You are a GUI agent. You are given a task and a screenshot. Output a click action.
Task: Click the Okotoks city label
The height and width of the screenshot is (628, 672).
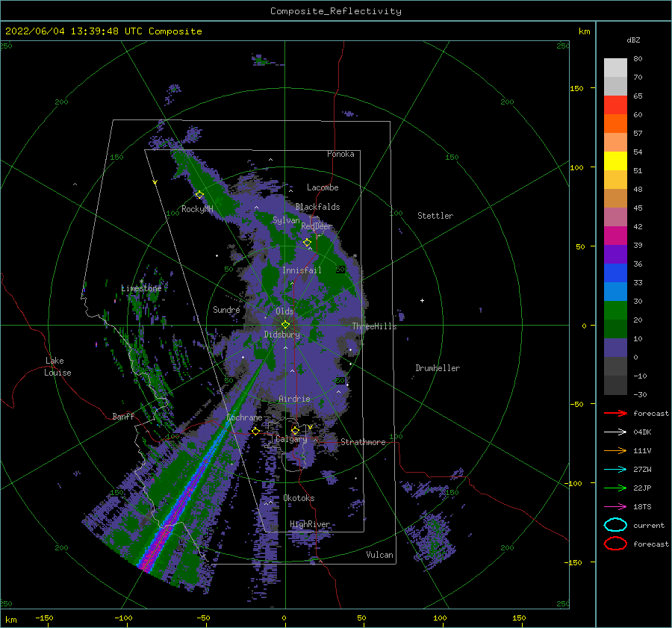coord(299,498)
